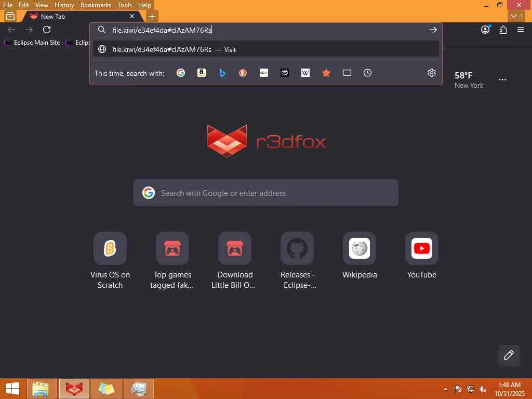The width and height of the screenshot is (532, 399).
Task: Search bookmarks via the star icon
Action: [x=326, y=73]
